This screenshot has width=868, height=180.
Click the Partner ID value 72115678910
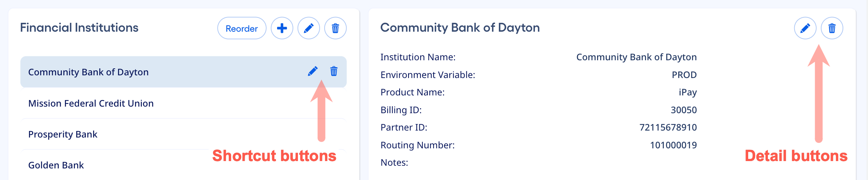point(668,127)
